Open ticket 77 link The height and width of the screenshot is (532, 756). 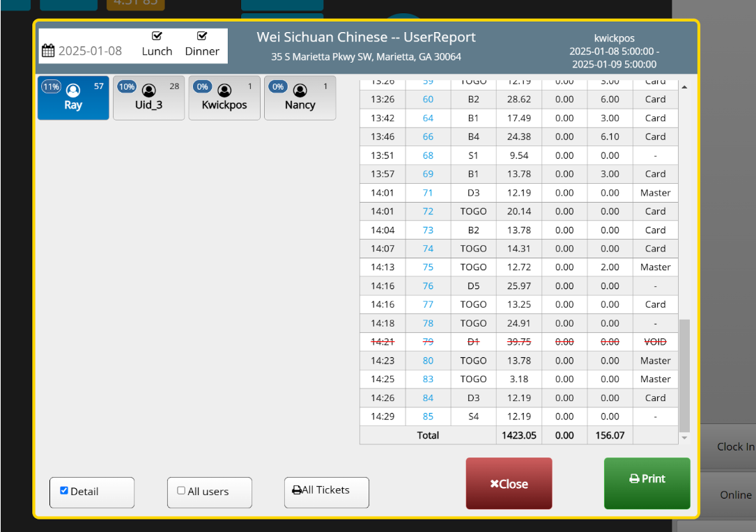click(428, 304)
